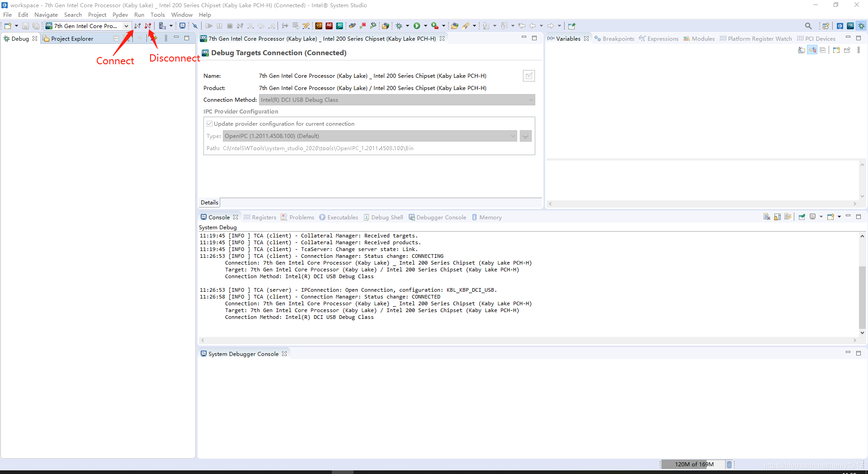The height and width of the screenshot is (474, 868).
Task: Click the Console vertical scrollbar
Action: (x=862, y=298)
